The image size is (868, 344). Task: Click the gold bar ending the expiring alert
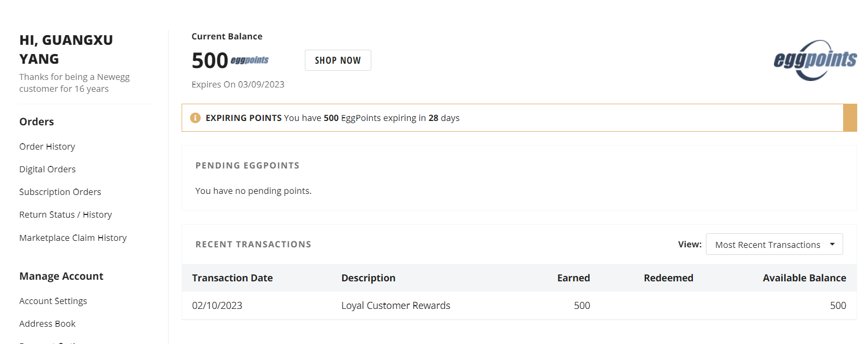(850, 118)
